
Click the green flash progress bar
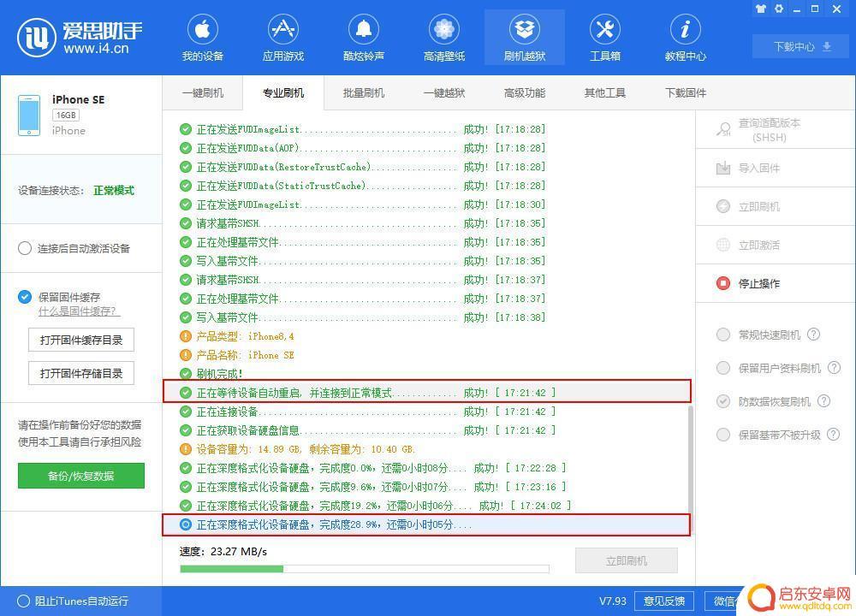tap(364, 569)
